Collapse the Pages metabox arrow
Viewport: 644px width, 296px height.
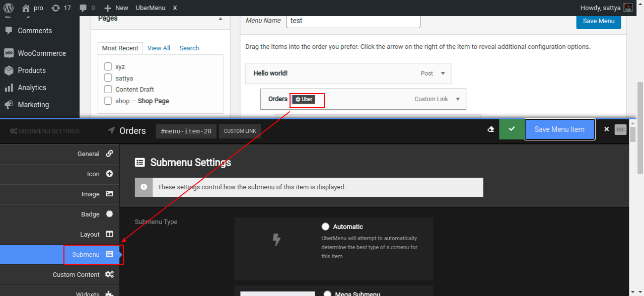pyautogui.click(x=220, y=19)
